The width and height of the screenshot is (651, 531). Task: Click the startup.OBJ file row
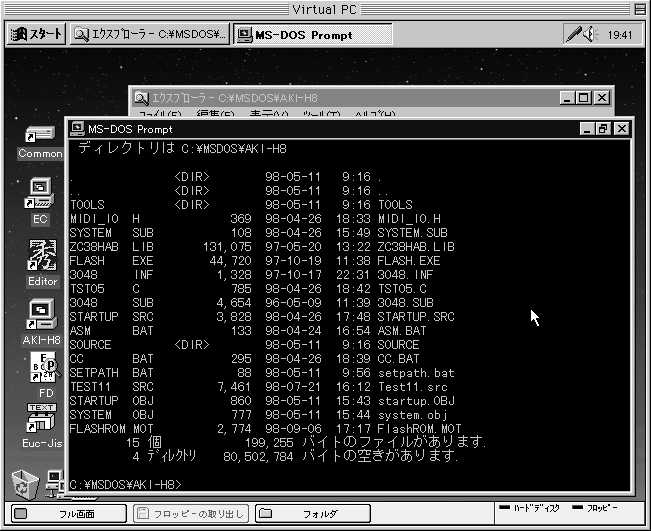(262, 400)
